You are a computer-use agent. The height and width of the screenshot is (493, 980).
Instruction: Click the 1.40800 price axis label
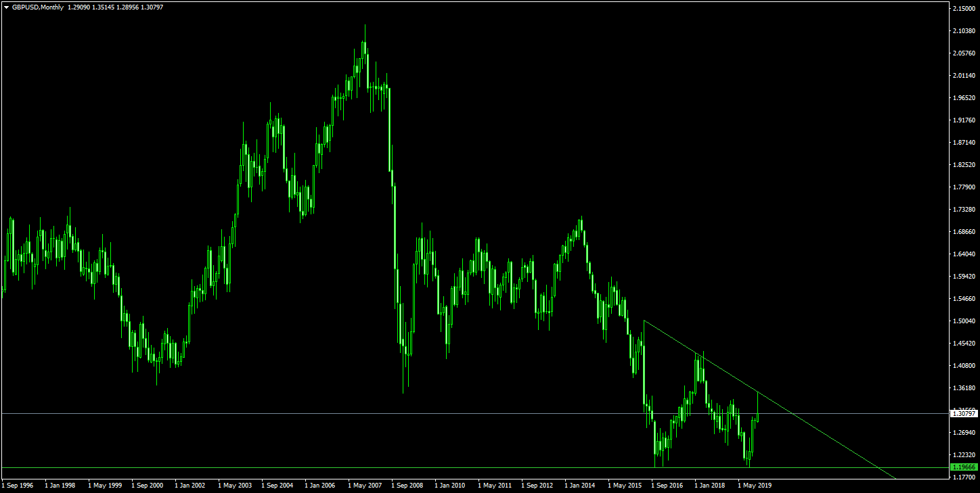964,366
